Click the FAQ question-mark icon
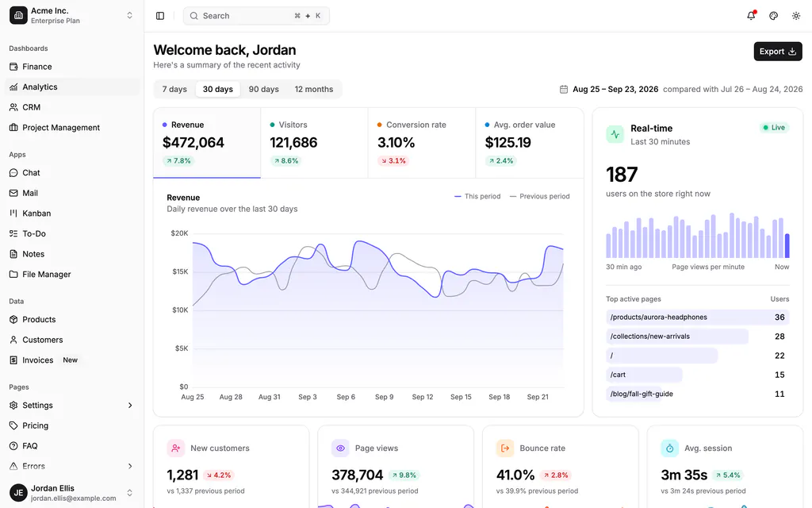Viewport: 812px width, 508px height. coord(13,446)
